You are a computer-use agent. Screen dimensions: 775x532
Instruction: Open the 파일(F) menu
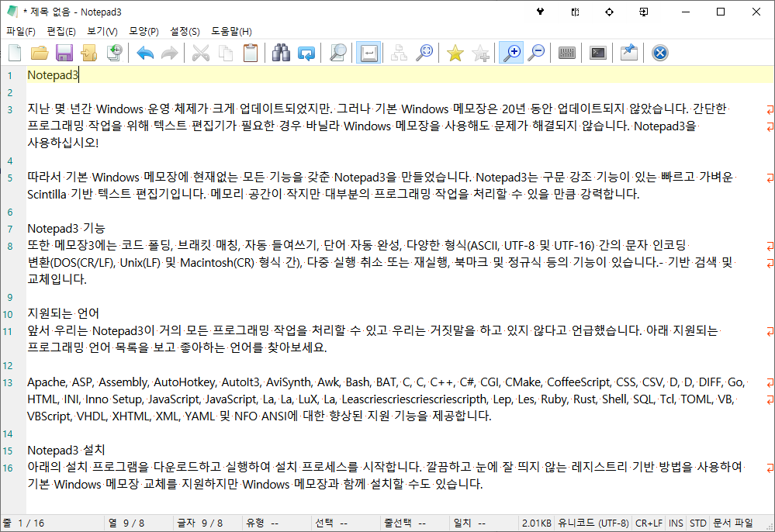click(21, 32)
